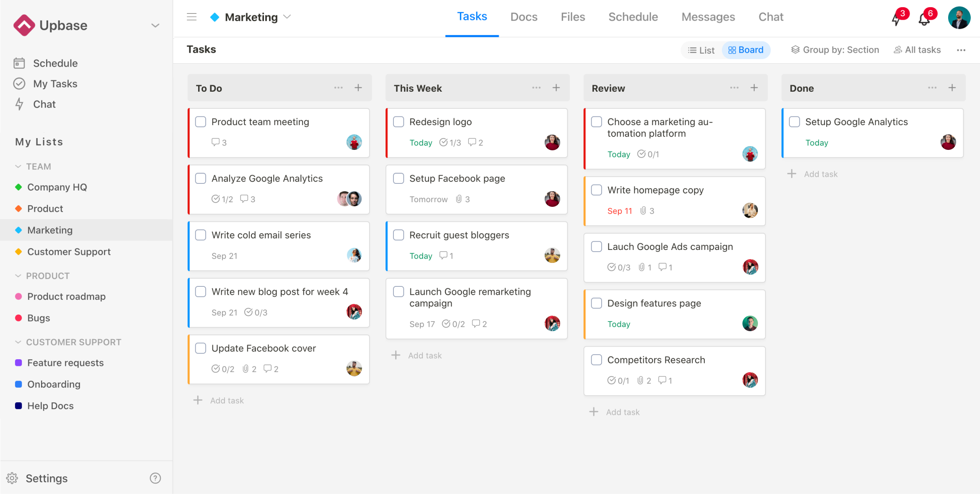Image resolution: width=980 pixels, height=494 pixels.
Task: Open the Messages tab
Action: point(708,17)
